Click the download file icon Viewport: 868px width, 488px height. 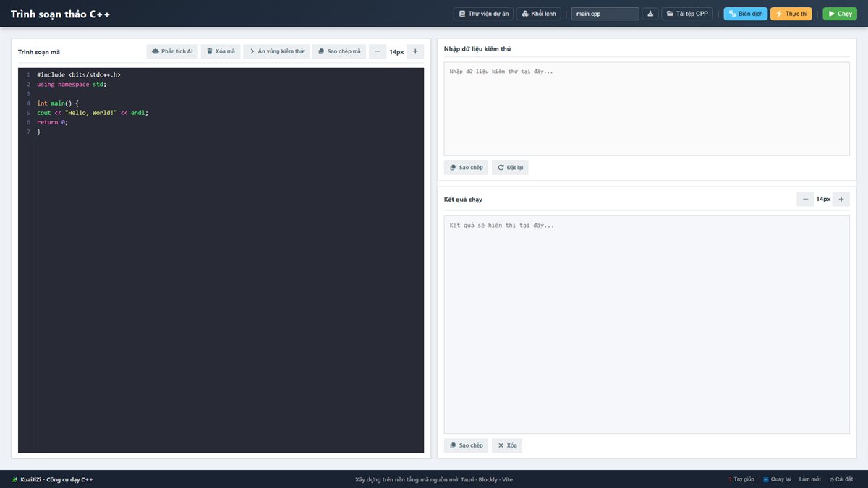[x=650, y=14]
